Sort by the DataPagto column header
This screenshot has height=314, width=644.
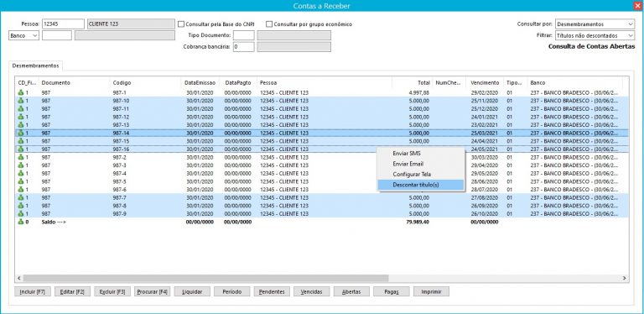click(238, 82)
